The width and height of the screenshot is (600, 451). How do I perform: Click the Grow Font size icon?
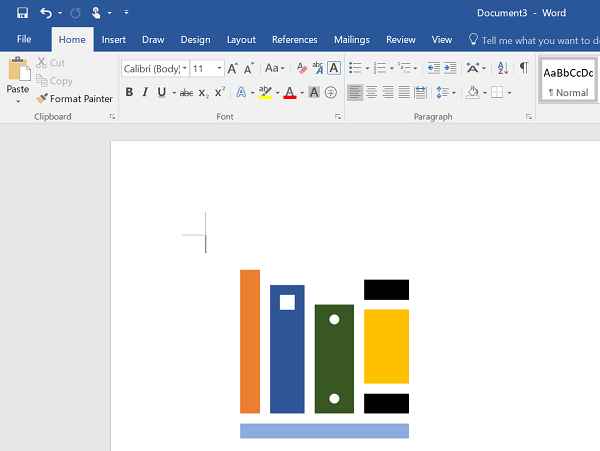(232, 68)
